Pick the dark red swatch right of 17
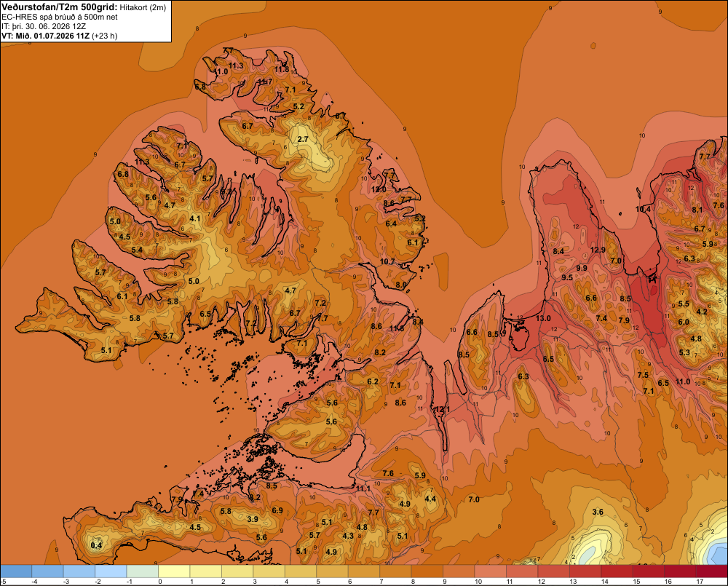 tap(712, 571)
